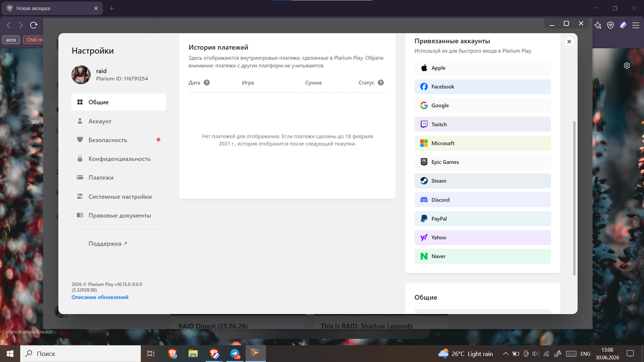The width and height of the screenshot is (644, 362).
Task: Click the Brave shield icon in toolbar
Action: tap(610, 25)
